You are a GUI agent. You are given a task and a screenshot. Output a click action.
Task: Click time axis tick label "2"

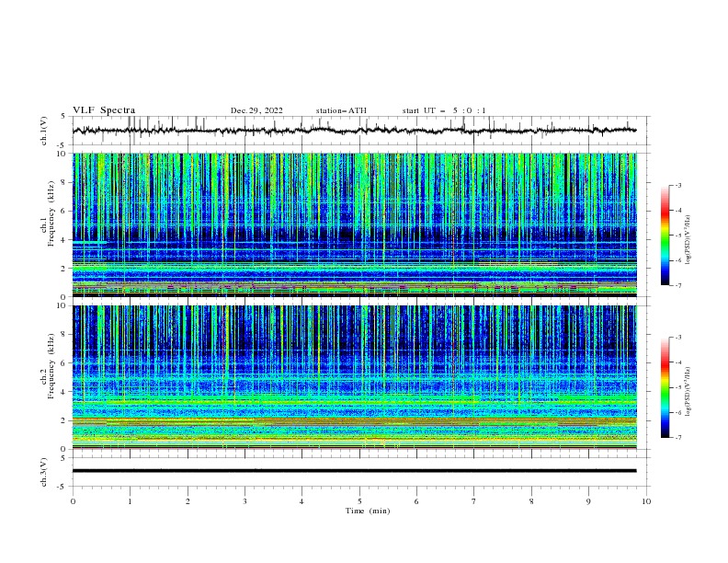[x=188, y=501]
